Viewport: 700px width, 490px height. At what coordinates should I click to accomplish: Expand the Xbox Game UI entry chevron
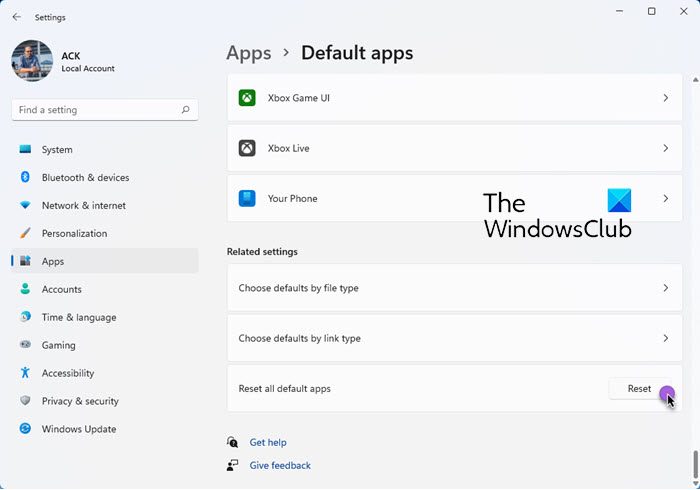coord(666,98)
